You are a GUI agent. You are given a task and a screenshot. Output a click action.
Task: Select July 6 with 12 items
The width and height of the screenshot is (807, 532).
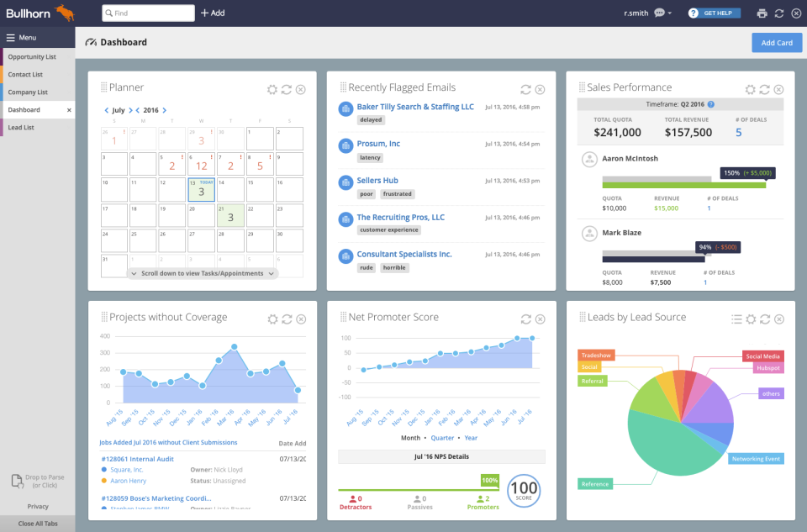(x=201, y=164)
